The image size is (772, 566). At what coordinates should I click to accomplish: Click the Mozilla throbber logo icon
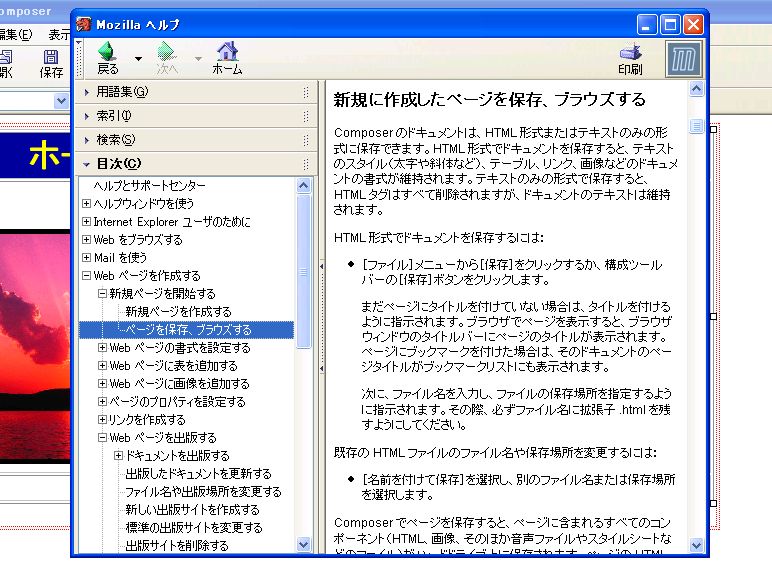click(x=683, y=59)
